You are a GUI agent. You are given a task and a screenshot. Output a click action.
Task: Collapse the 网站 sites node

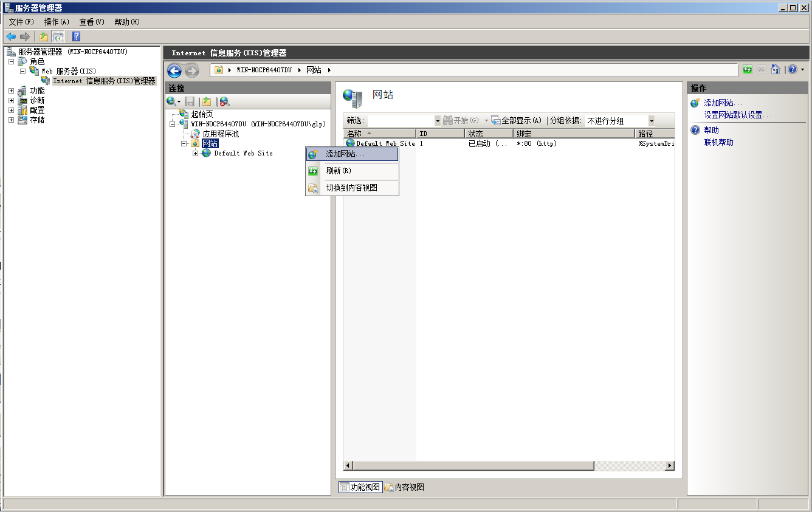[x=184, y=143]
